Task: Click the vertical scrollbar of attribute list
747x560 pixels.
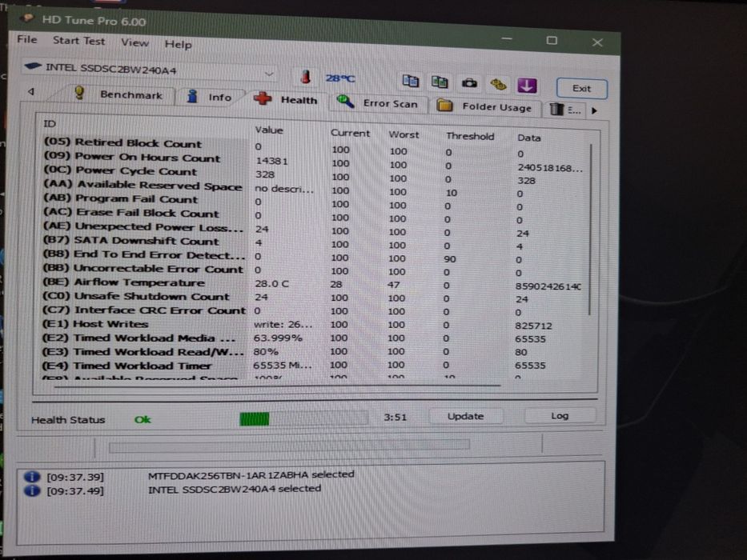Action: tap(590, 229)
